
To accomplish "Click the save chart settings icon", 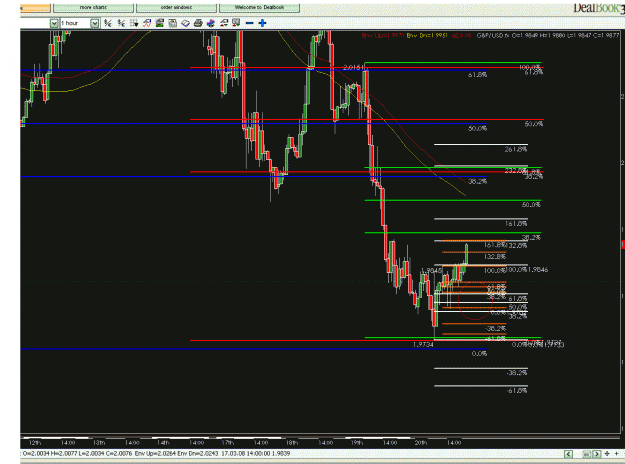I will (173, 23).
